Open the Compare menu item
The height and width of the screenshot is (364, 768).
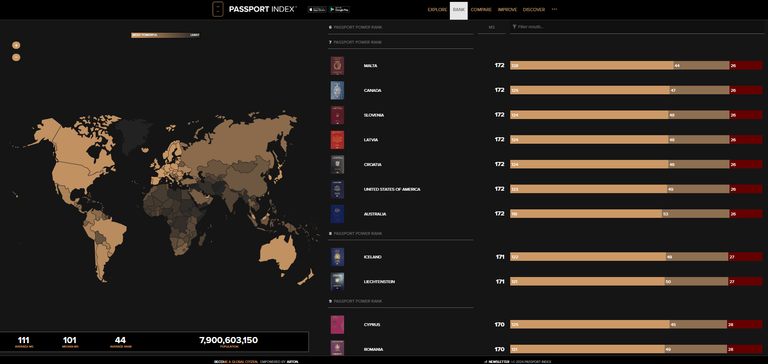[x=481, y=9]
